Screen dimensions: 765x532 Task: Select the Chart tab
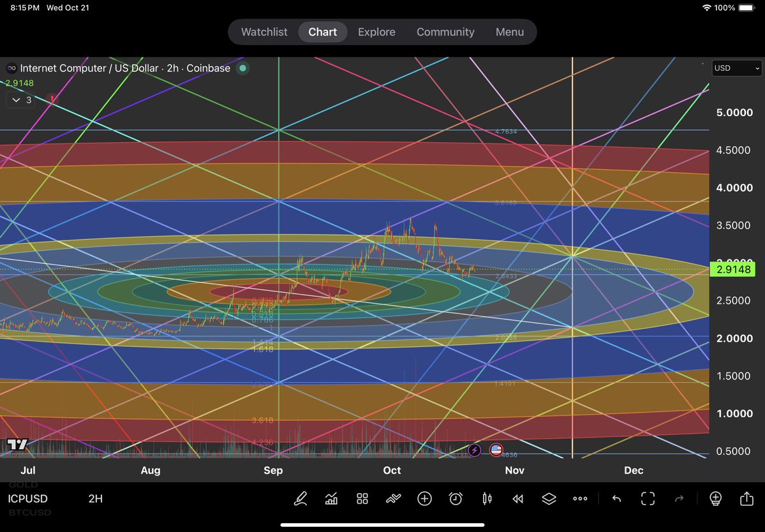322,32
